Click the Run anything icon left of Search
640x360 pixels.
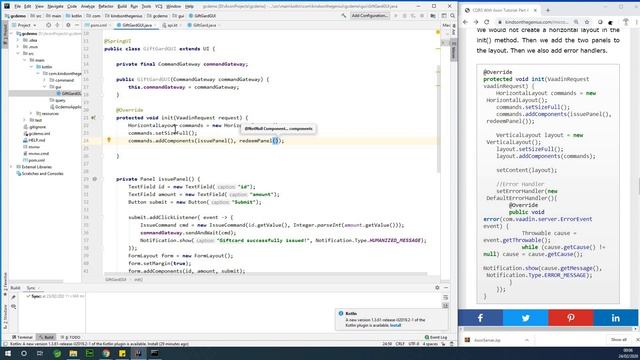click(x=444, y=16)
